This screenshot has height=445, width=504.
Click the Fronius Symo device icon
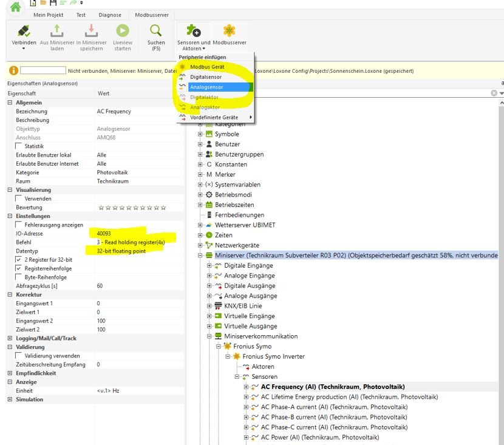(x=228, y=346)
